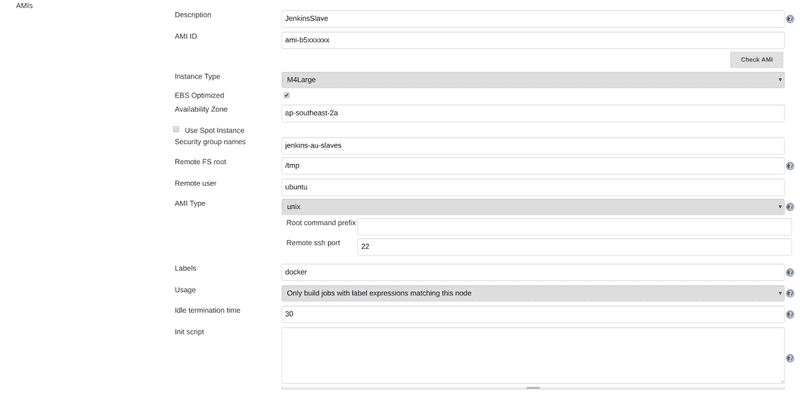Screen dimensions: 800x393
Task: Click the Security group names field
Action: [533, 145]
